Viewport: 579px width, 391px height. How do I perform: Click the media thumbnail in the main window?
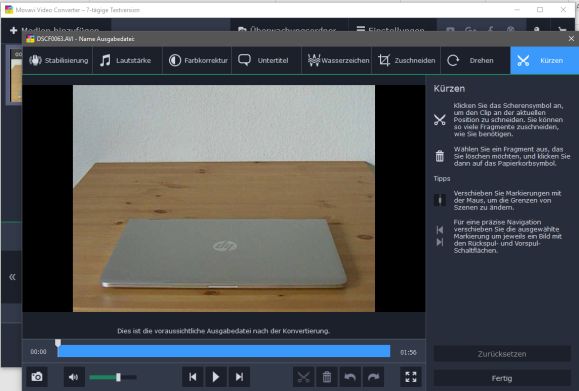(16, 76)
